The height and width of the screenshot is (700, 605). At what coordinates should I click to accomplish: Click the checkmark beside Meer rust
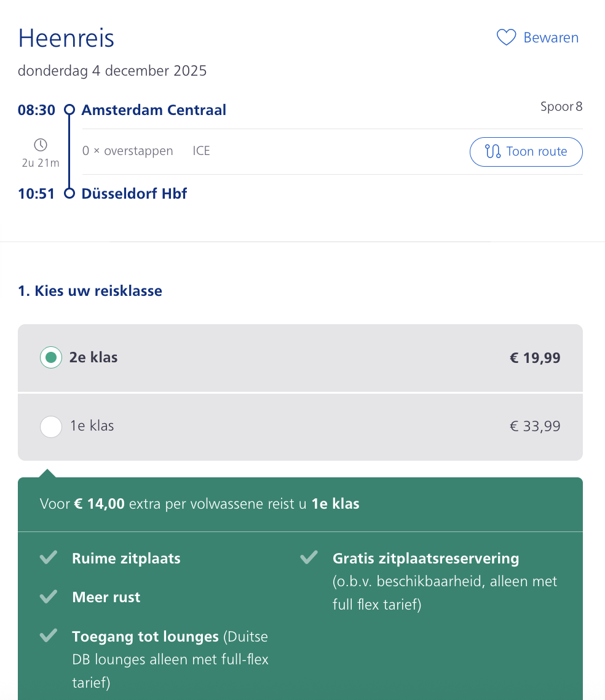coord(49,597)
